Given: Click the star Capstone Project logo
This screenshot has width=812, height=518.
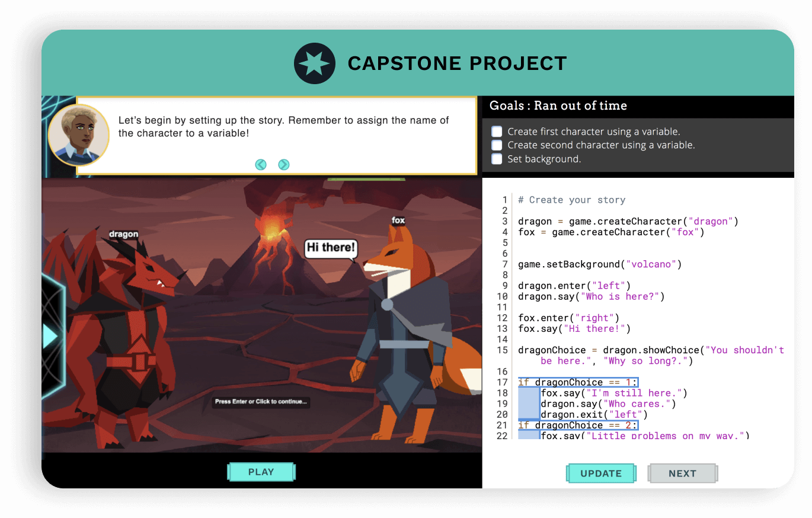Looking at the screenshot, I should pos(315,63).
